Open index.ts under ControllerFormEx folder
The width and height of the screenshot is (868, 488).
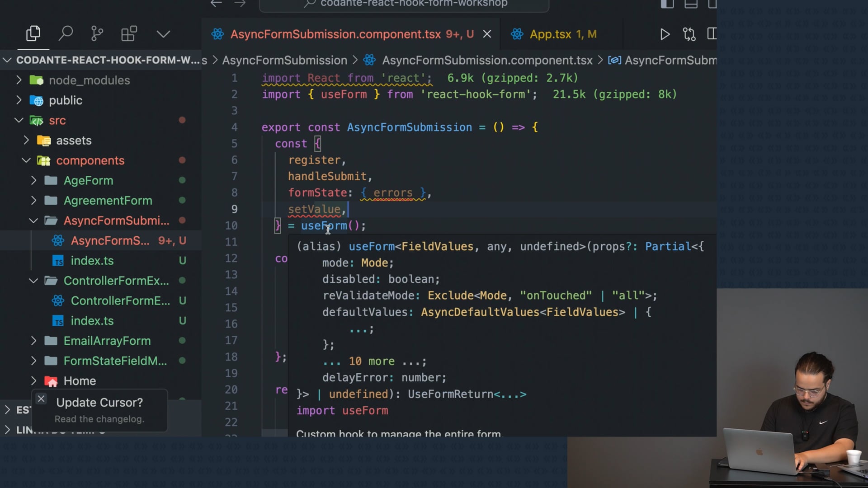(92, 321)
